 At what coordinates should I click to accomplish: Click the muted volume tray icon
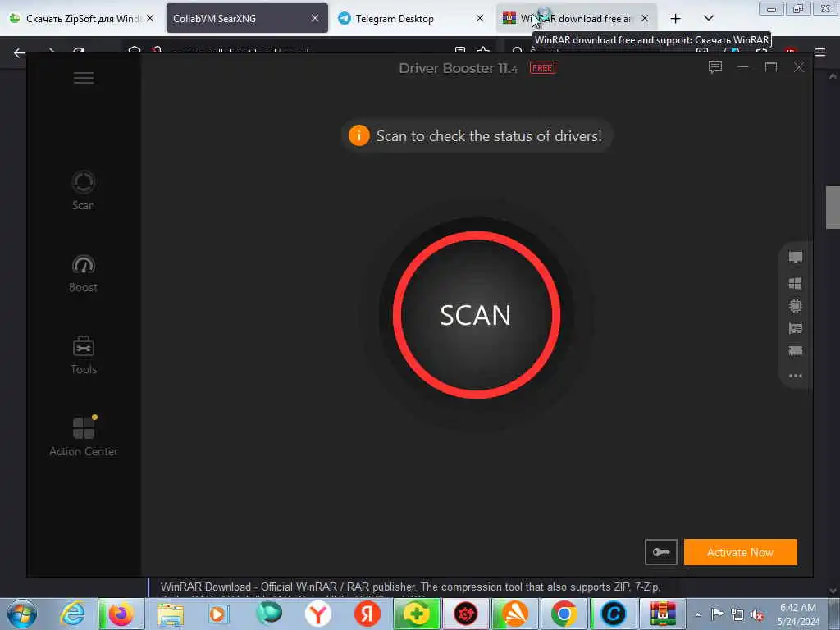tap(757, 614)
